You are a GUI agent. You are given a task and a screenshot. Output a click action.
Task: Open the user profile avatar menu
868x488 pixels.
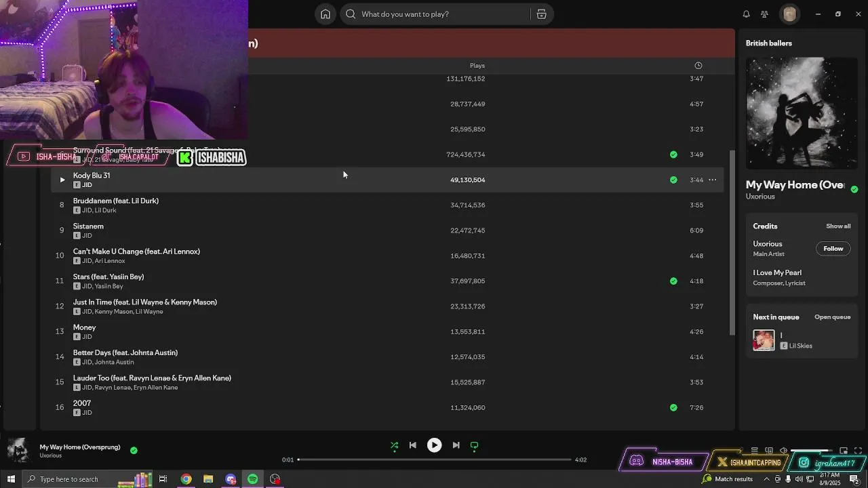(x=789, y=14)
